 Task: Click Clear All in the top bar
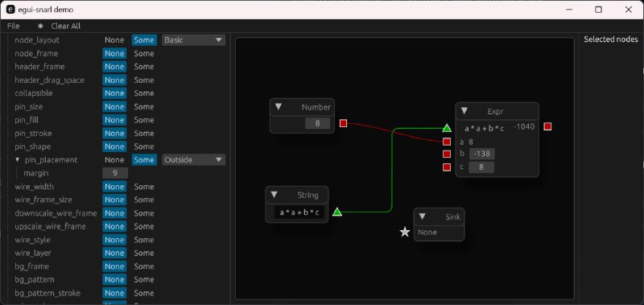(x=66, y=26)
